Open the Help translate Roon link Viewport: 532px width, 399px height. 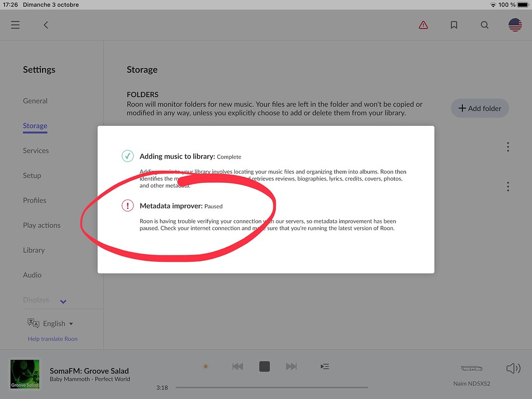(52, 338)
